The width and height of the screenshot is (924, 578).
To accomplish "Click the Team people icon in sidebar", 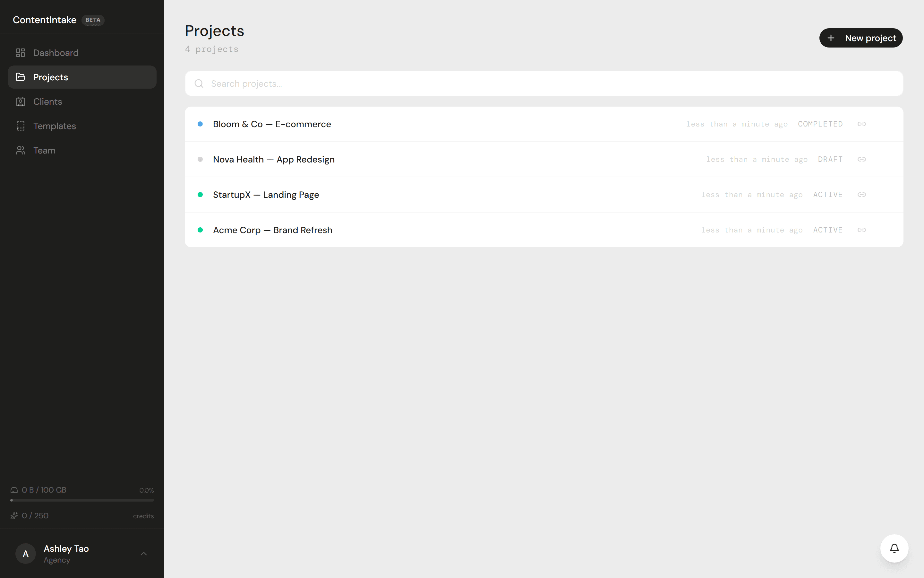I will 21,151.
